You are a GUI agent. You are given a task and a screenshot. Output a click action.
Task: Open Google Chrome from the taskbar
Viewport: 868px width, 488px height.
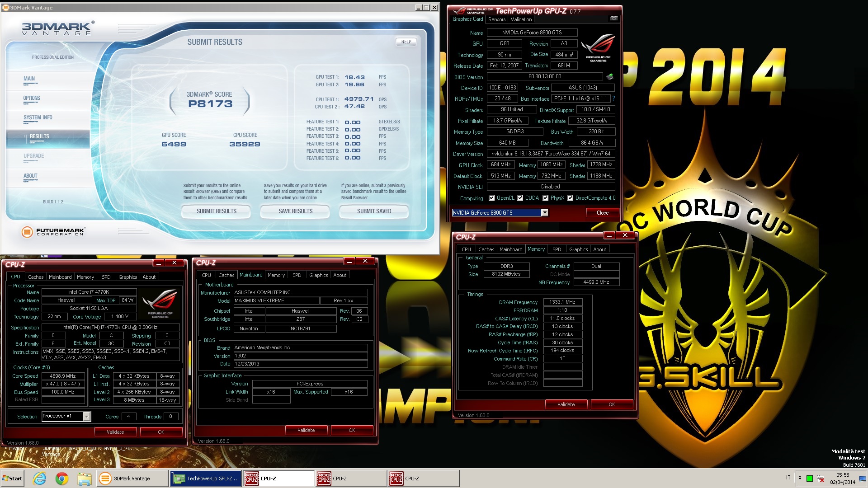[62, 479]
